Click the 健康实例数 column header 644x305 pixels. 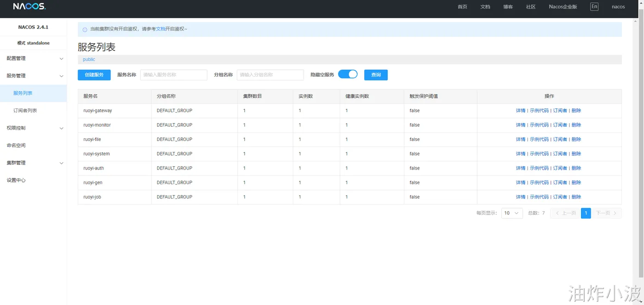(x=372, y=96)
